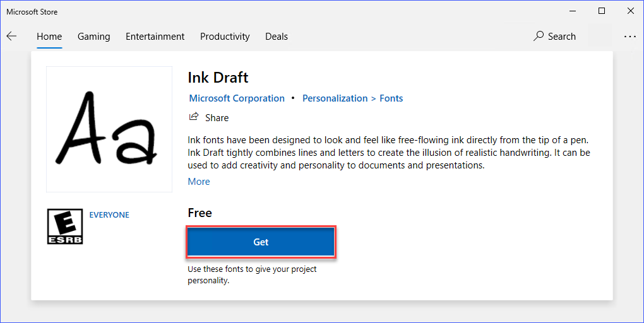Image resolution: width=644 pixels, height=323 pixels.
Task: Open the three-dot more options menu
Action: (629, 37)
